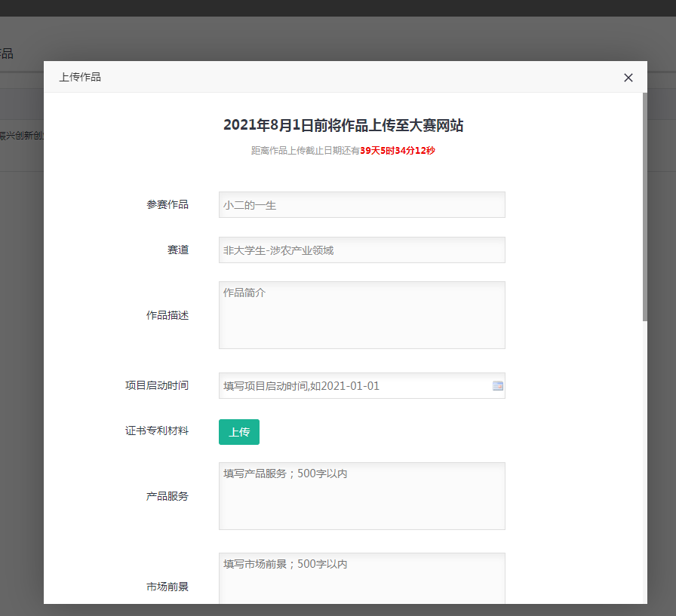Viewport: 676px width, 616px height.
Task: Close the 上传作品 dialog
Action: point(628,78)
